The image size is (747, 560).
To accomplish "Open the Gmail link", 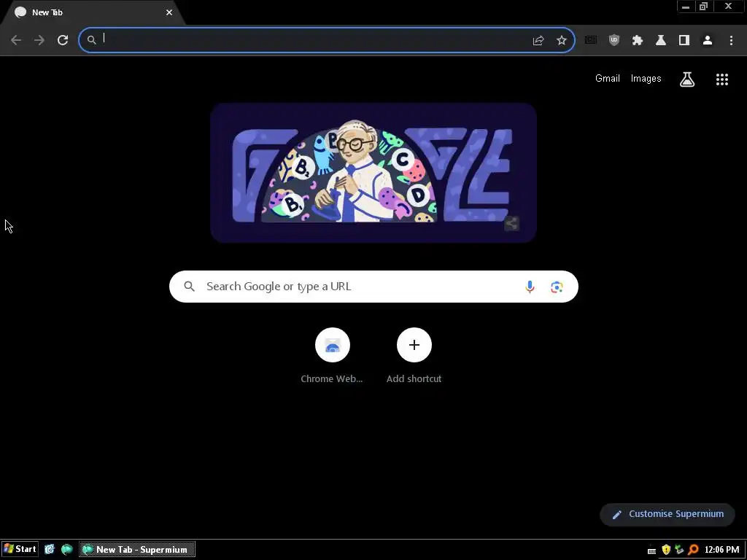I will [x=608, y=79].
